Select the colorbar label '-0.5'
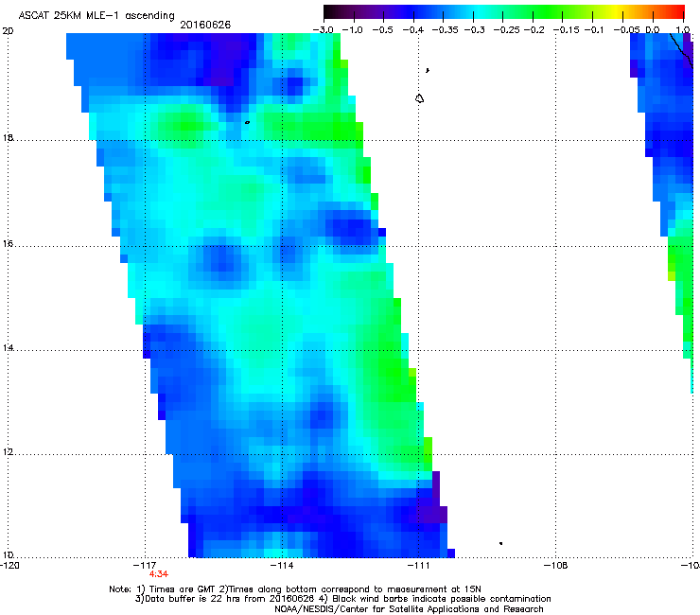The height and width of the screenshot is (615, 700). coord(382,30)
